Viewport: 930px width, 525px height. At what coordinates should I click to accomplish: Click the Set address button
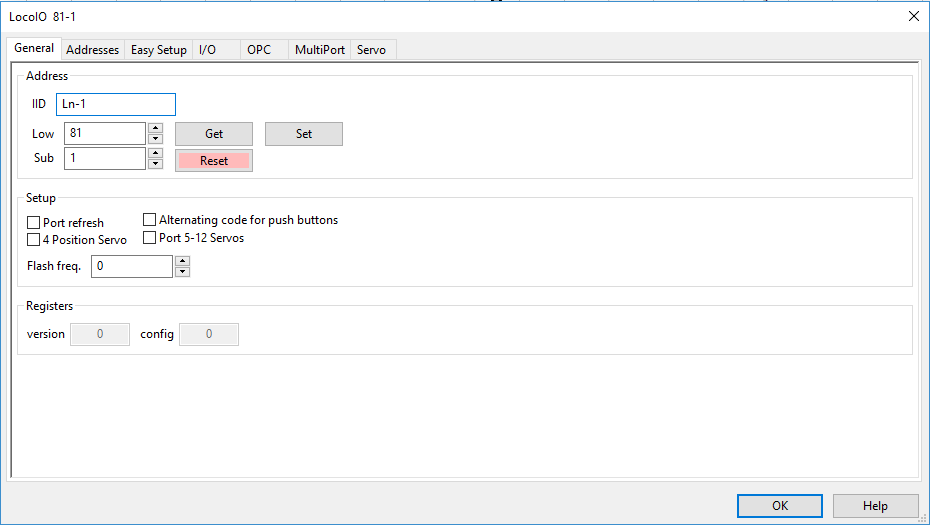(304, 134)
